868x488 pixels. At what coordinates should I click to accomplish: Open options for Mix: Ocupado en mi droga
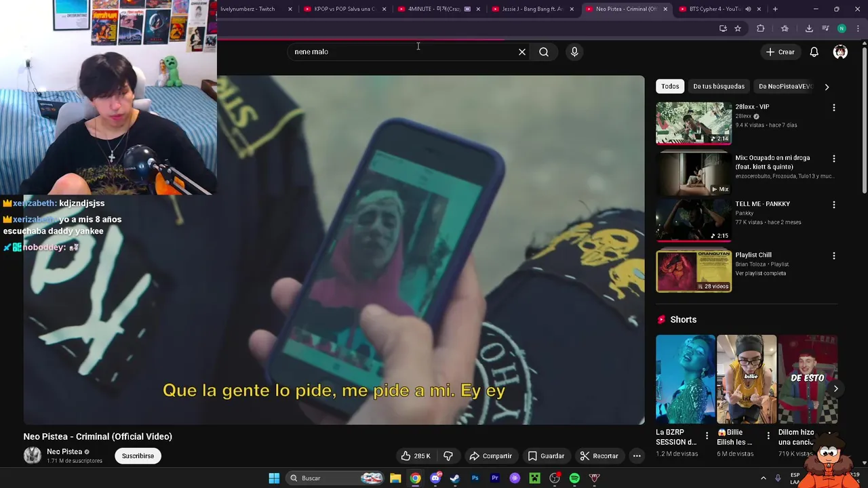834,159
